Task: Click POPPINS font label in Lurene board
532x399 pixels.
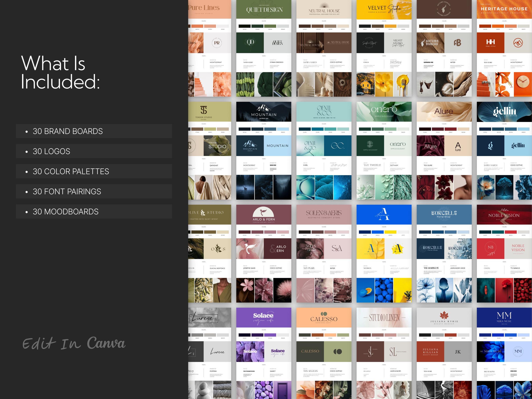Action: 213,371
